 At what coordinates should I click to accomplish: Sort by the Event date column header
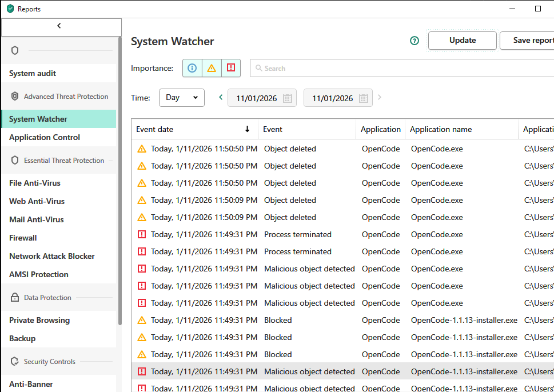(195, 129)
